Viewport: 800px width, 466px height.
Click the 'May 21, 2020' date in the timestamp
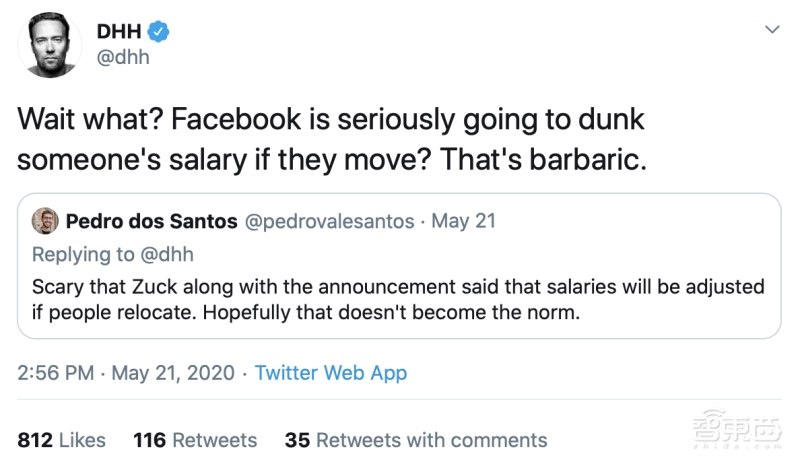click(x=172, y=373)
